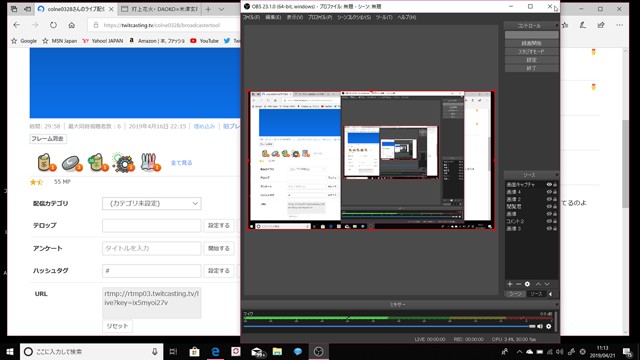The height and width of the screenshot is (360, 640).
Task: Open Task View on taskbar
Action: [173, 351]
